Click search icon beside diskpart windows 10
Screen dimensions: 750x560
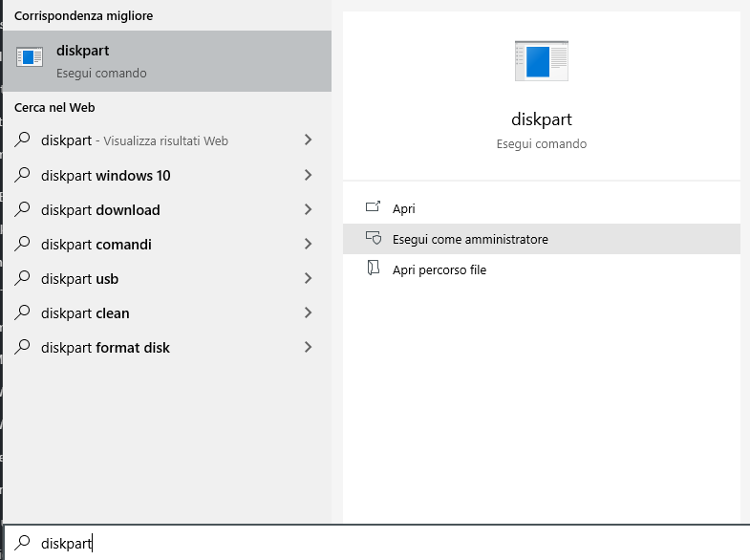point(22,175)
